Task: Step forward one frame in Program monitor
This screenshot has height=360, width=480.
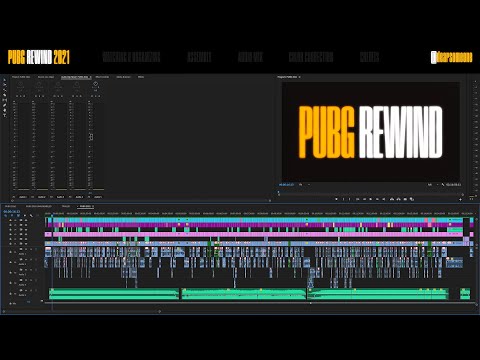Action: (x=377, y=199)
